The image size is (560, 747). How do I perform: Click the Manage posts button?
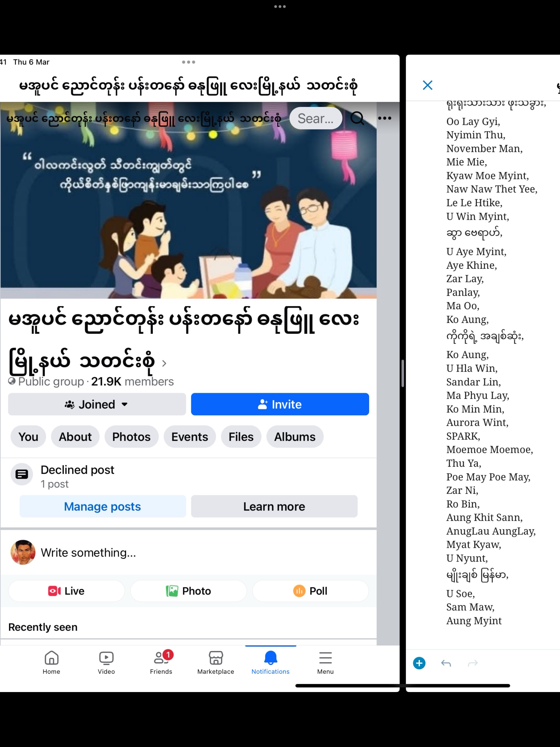pyautogui.click(x=103, y=507)
